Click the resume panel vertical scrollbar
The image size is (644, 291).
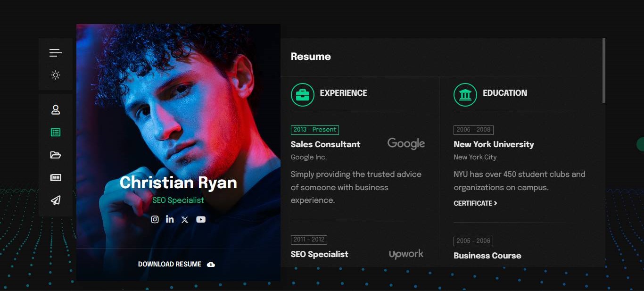click(x=603, y=71)
